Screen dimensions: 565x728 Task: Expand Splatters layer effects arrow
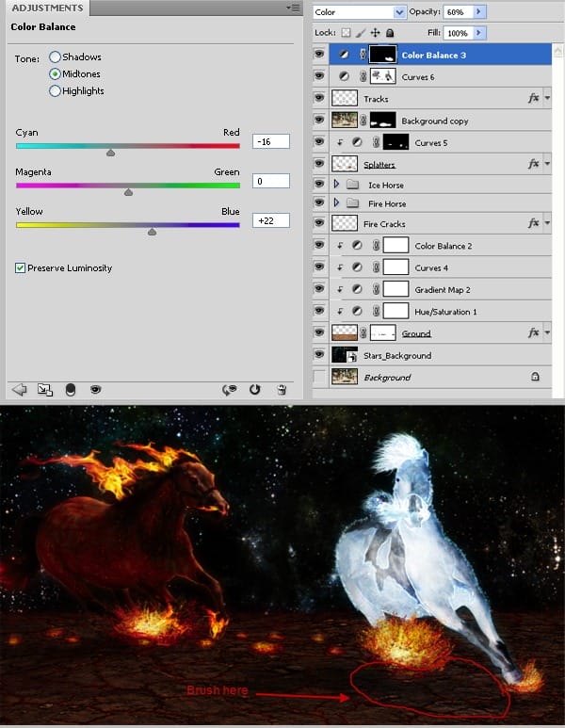(547, 164)
